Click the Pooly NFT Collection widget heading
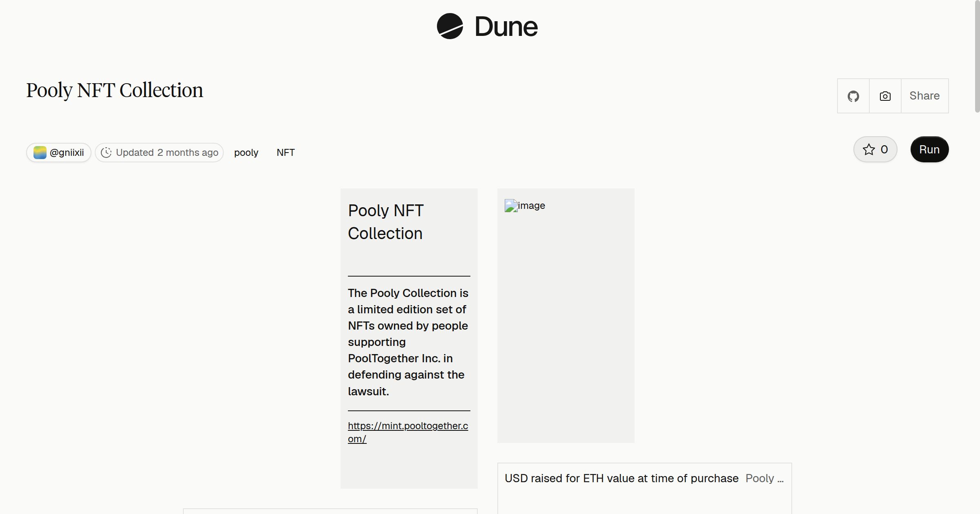The height and width of the screenshot is (514, 980). tap(386, 222)
